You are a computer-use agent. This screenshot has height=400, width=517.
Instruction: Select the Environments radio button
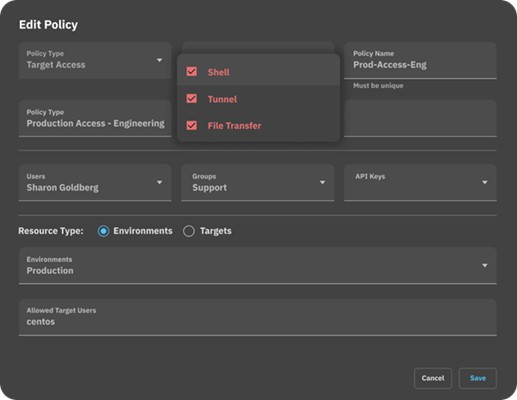coord(103,231)
